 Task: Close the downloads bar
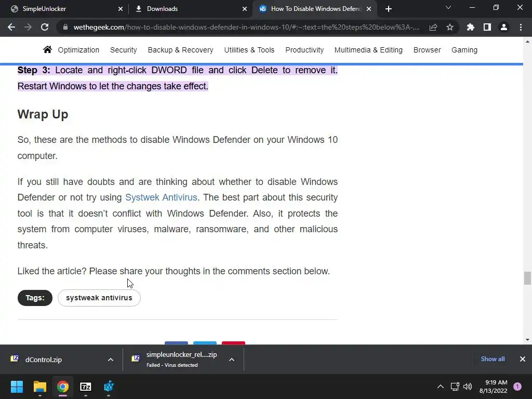[x=523, y=359]
